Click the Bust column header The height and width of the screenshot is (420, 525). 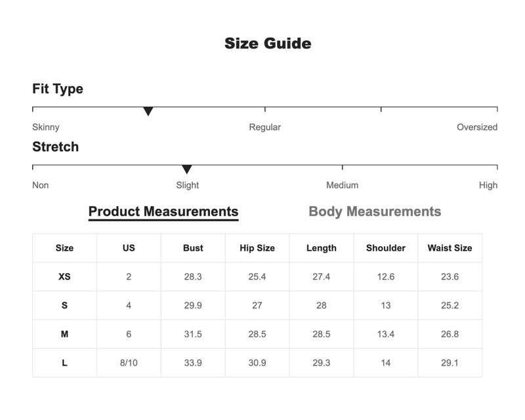click(193, 248)
